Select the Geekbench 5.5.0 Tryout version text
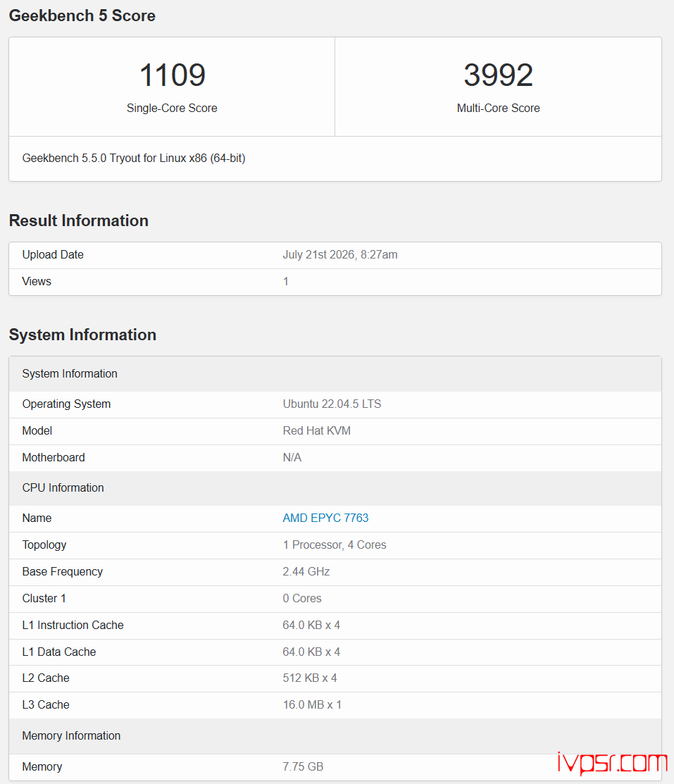 pos(134,158)
